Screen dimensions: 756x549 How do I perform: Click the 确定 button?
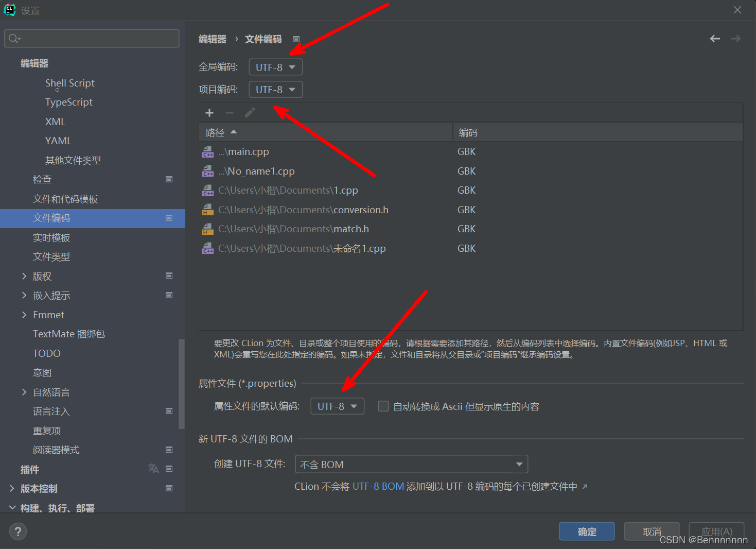(587, 531)
